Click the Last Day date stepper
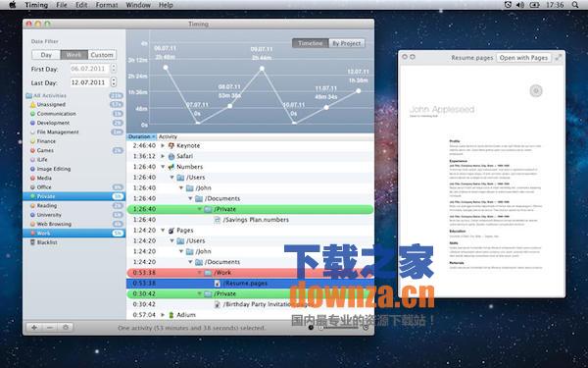 click(x=114, y=82)
